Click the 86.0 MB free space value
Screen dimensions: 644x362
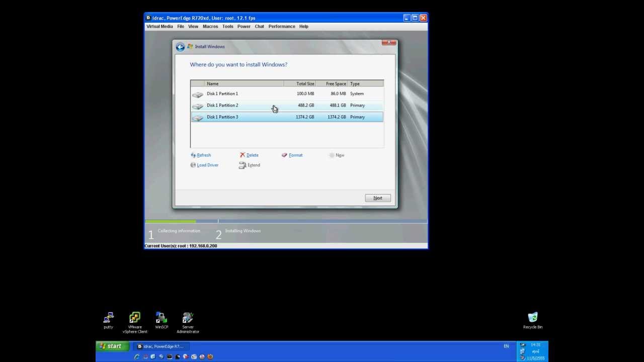[x=338, y=94]
